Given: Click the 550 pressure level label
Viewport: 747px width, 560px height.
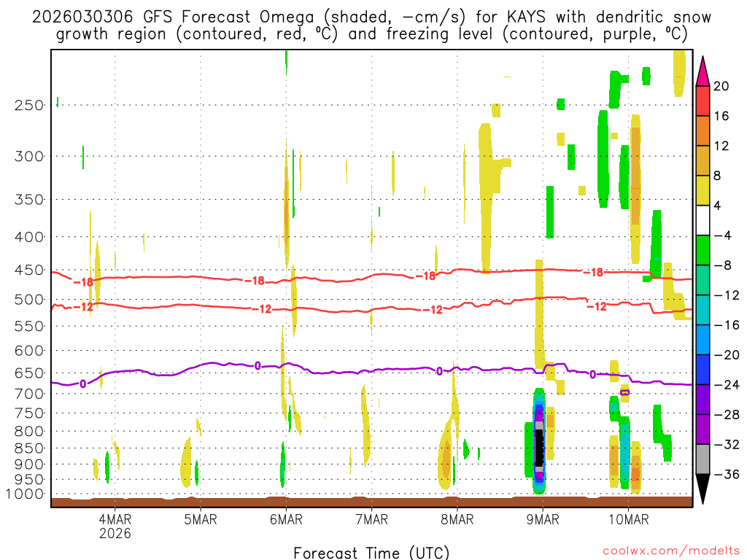Looking at the screenshot, I should pos(29,326).
